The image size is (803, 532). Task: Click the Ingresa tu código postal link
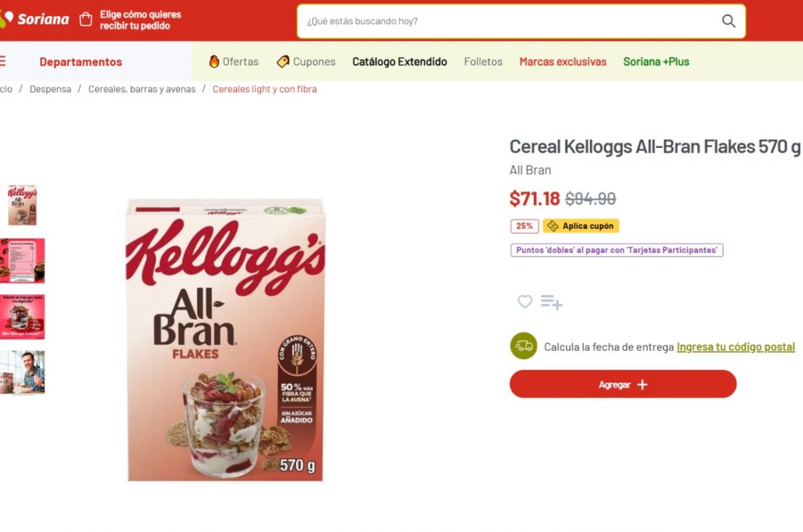[735, 347]
